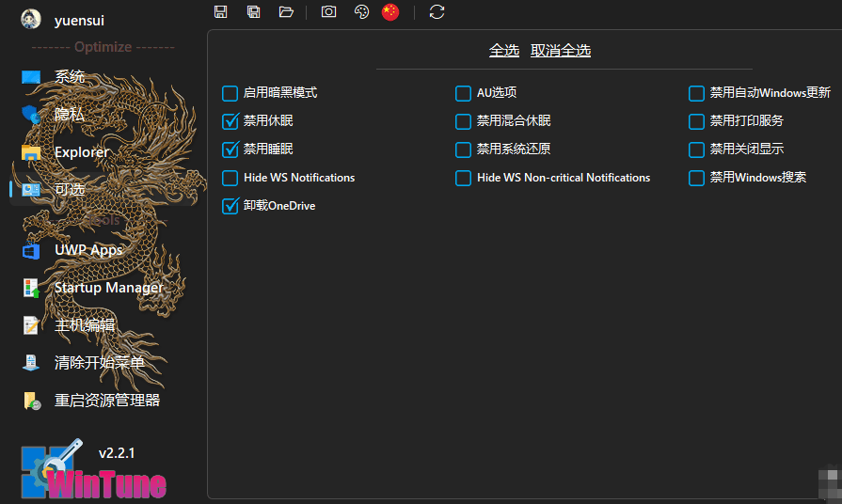The height and width of the screenshot is (504, 842).
Task: Click the save icon in the toolbar
Action: pyautogui.click(x=221, y=12)
